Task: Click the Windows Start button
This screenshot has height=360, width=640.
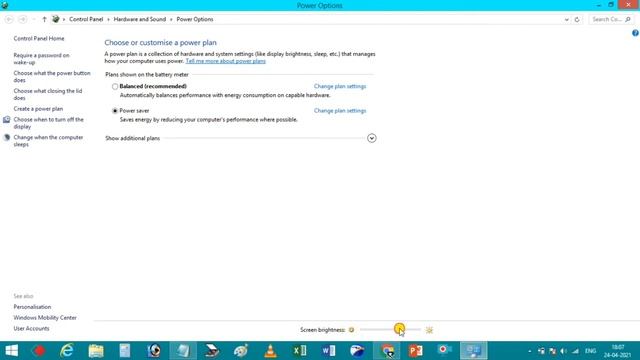Action: pos(11,351)
